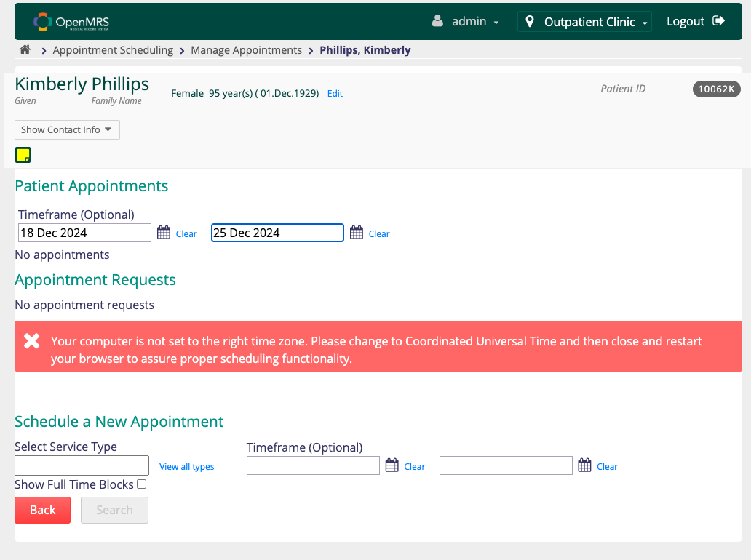The width and height of the screenshot is (751, 560).
Task: Expand Show Contact Info
Action: point(67,129)
